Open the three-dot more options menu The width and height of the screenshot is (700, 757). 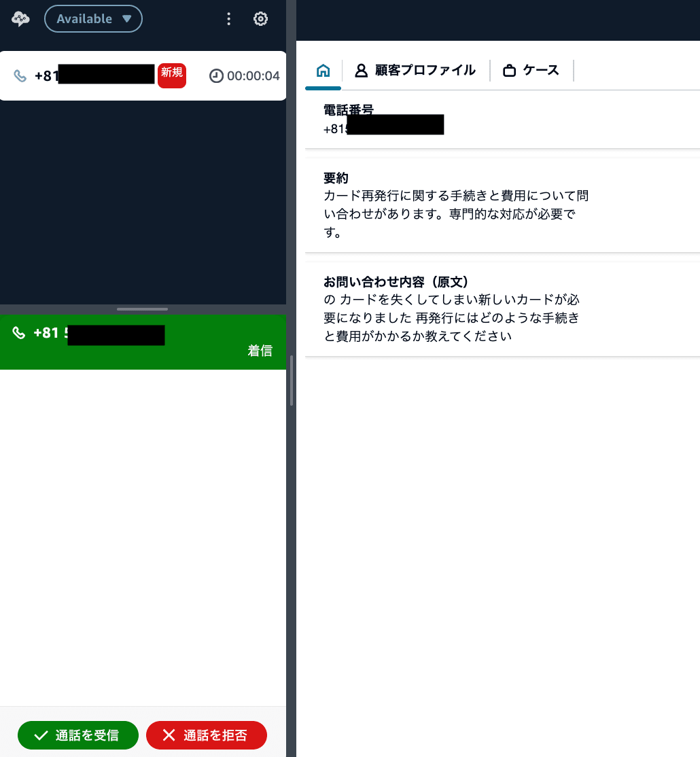pos(229,19)
